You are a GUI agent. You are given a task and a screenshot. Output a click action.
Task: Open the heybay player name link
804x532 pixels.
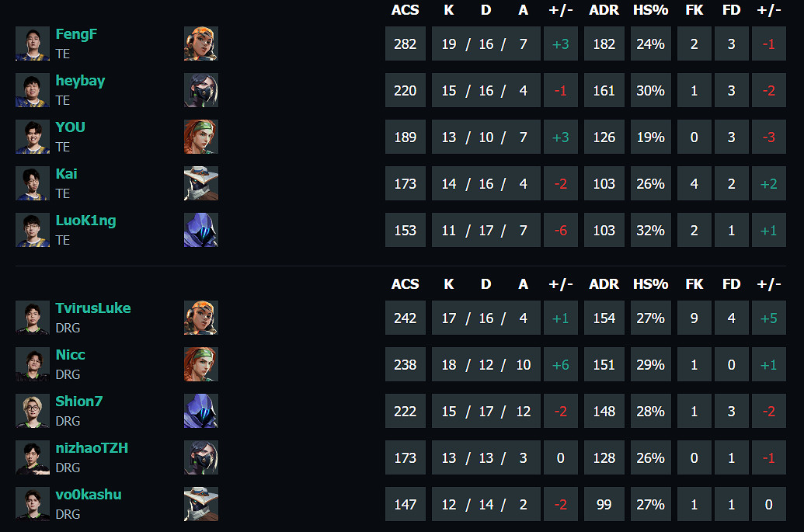click(x=80, y=81)
